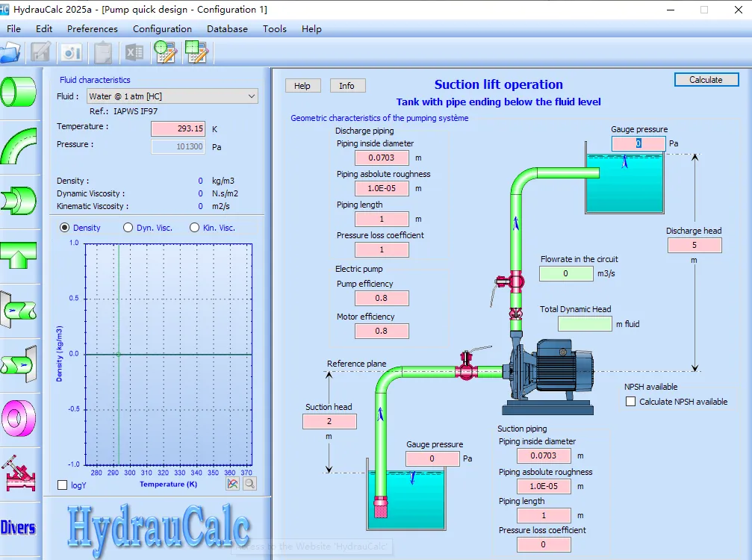Click discharge Piping absolute roughness field

coord(382,188)
